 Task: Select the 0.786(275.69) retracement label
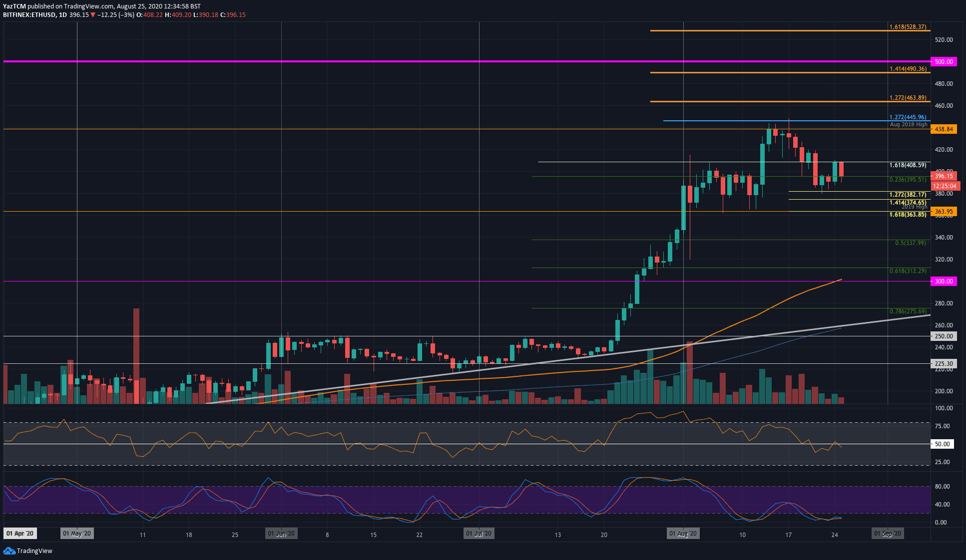(x=908, y=311)
